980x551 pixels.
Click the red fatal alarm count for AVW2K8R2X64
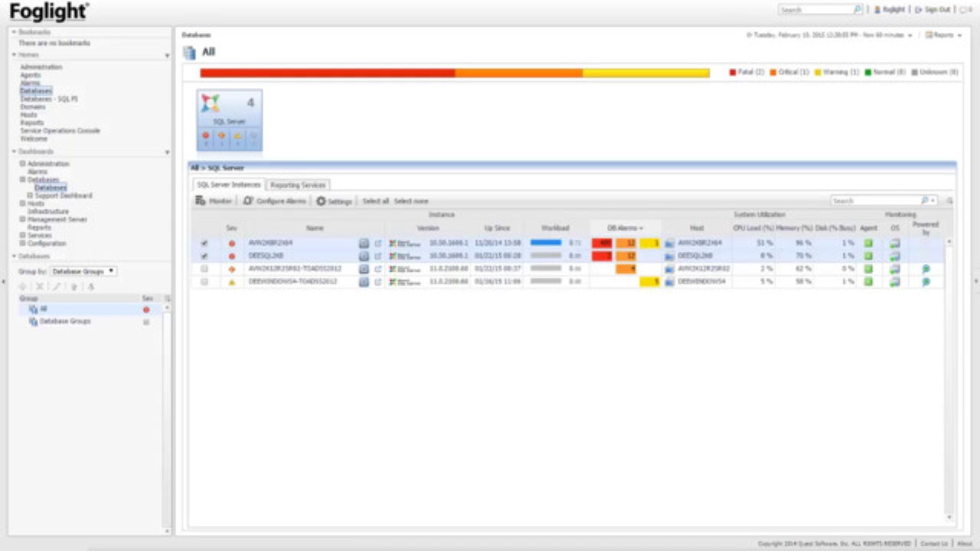pyautogui.click(x=602, y=243)
